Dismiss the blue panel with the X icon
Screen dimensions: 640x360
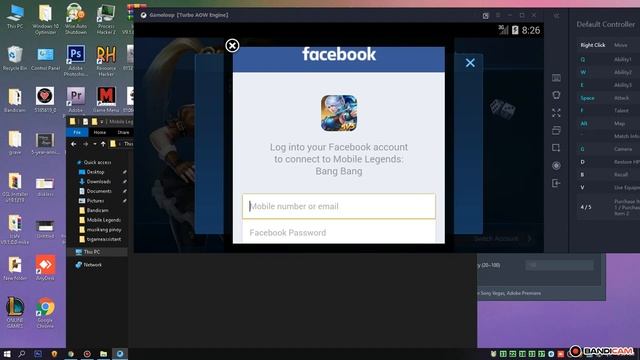pos(470,62)
